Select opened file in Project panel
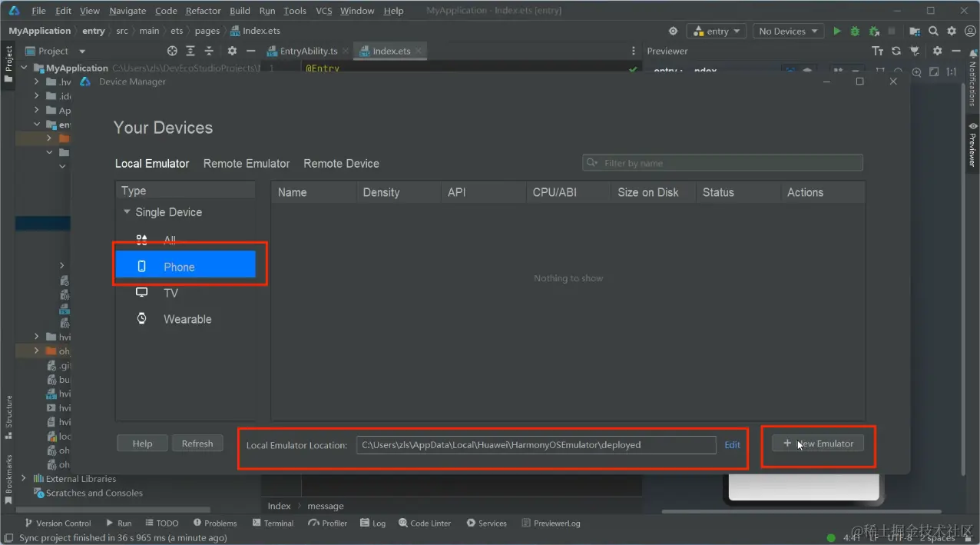980x545 pixels. 172,51
